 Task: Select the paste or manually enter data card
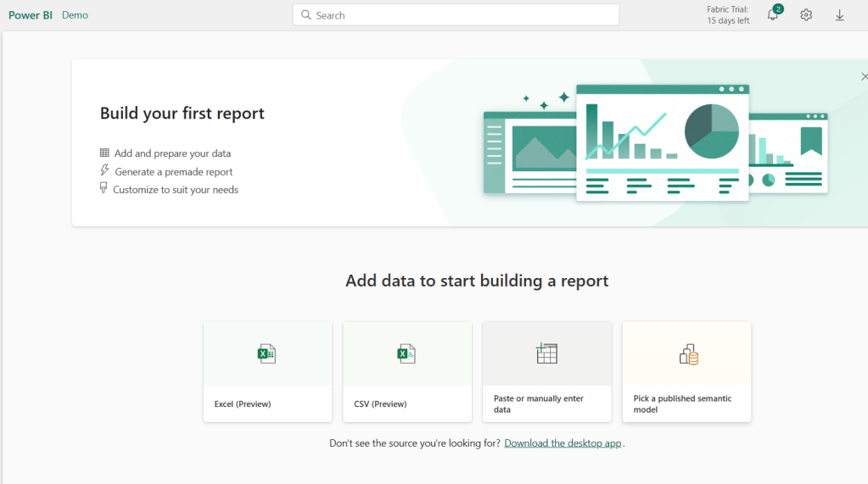546,371
